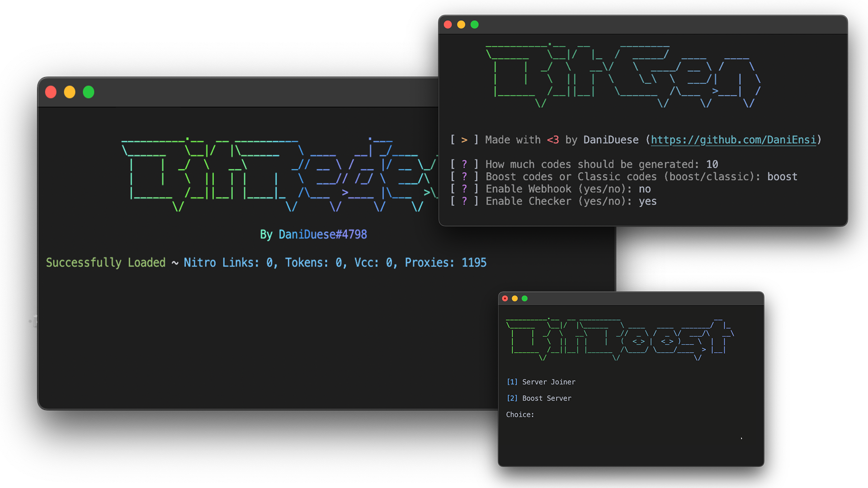Click green maximize button of DiscGen window
Image resolution: width=868 pixels, height=488 pixels.
[x=474, y=24]
